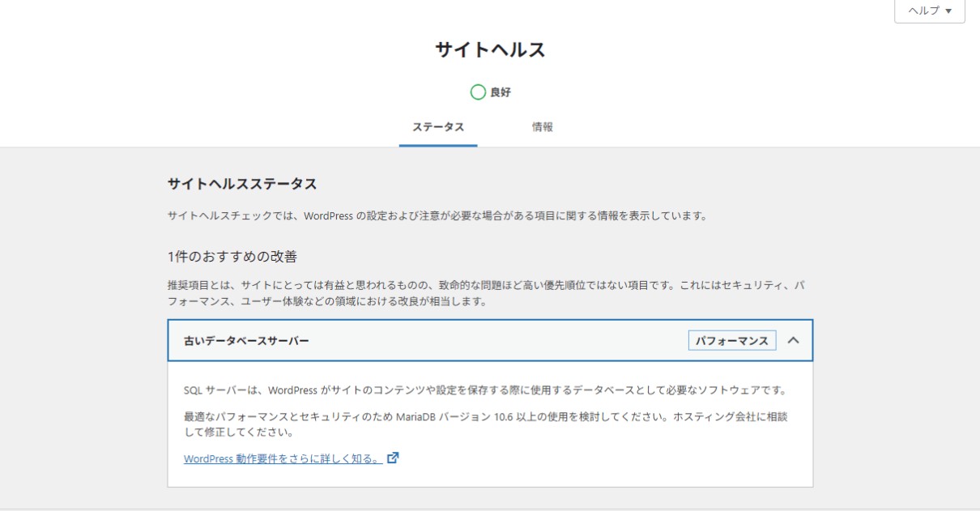Click the chevron-up icon in the accordion header
The width and height of the screenshot is (980, 511).
click(793, 340)
